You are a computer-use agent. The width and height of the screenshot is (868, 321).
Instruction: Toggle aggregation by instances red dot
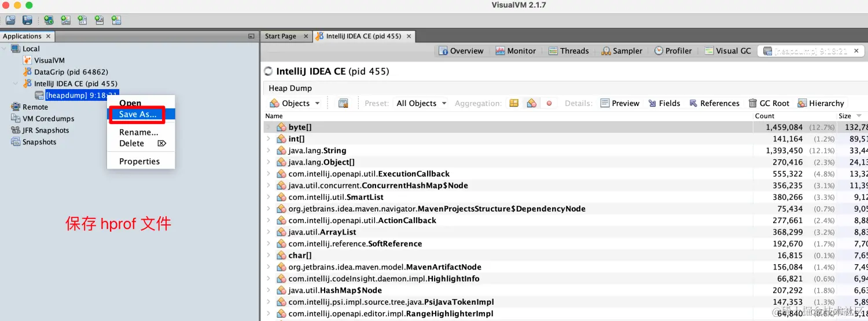click(x=549, y=103)
